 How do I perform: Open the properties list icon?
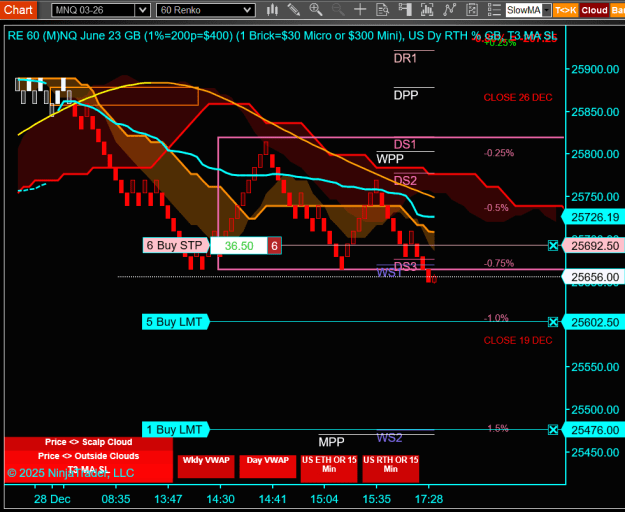tap(494, 10)
